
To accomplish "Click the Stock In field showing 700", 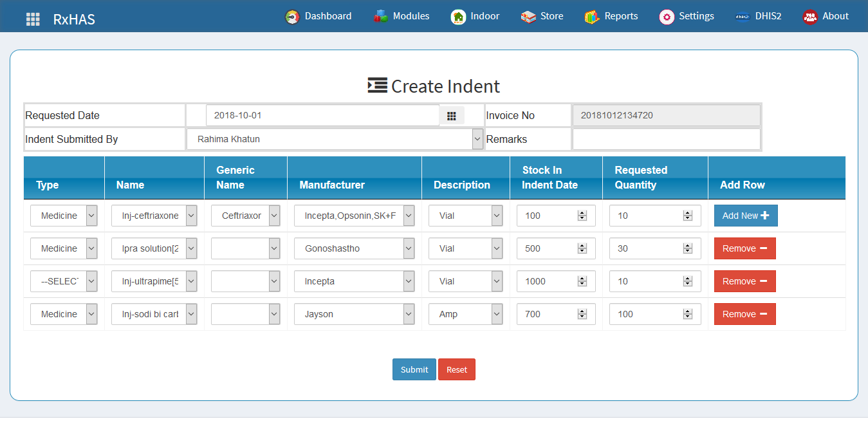I will point(556,314).
